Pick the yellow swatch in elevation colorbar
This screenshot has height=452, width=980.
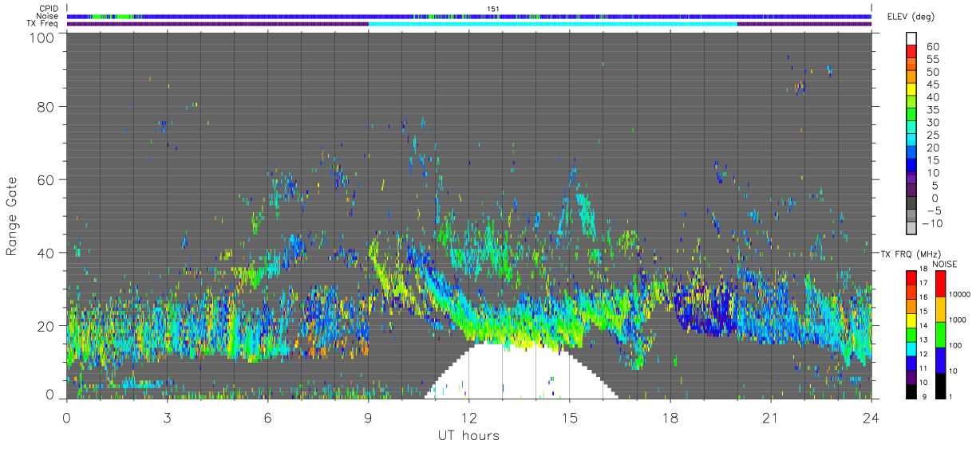[x=911, y=90]
